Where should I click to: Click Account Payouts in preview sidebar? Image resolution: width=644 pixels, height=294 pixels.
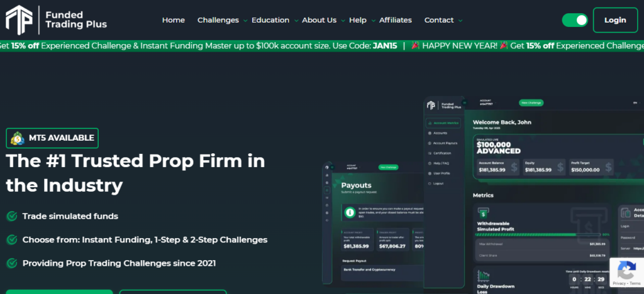click(x=443, y=143)
